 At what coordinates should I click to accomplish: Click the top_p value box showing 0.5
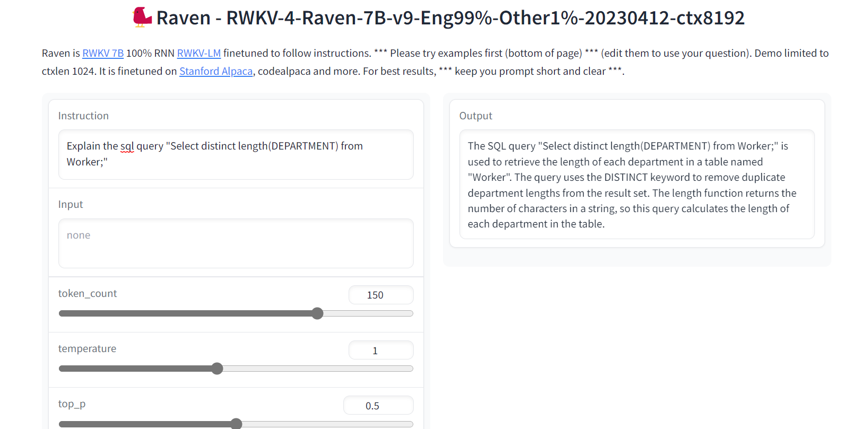[378, 406]
